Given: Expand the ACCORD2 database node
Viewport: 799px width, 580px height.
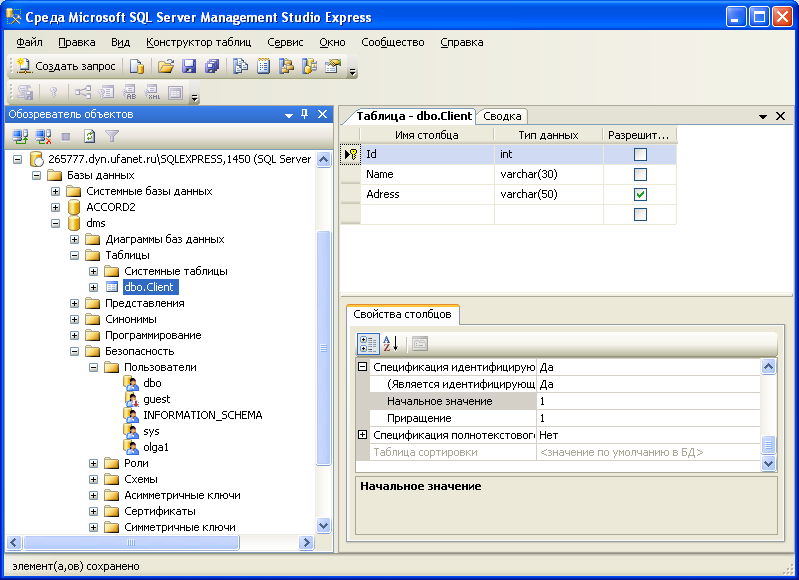Looking at the screenshot, I should [x=56, y=207].
